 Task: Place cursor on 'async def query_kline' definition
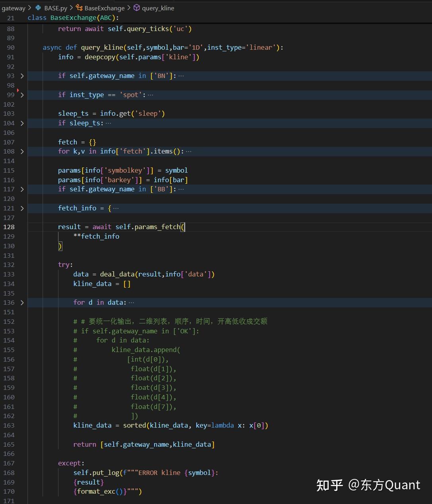163,48
